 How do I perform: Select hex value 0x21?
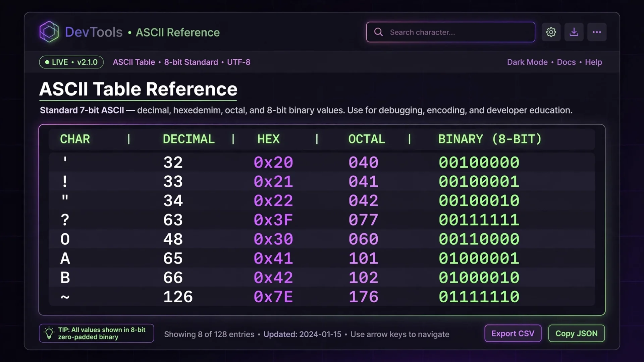click(273, 182)
